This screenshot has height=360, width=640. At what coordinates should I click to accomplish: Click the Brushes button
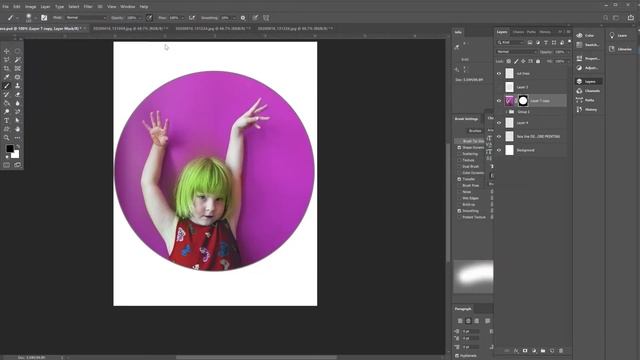point(475,131)
